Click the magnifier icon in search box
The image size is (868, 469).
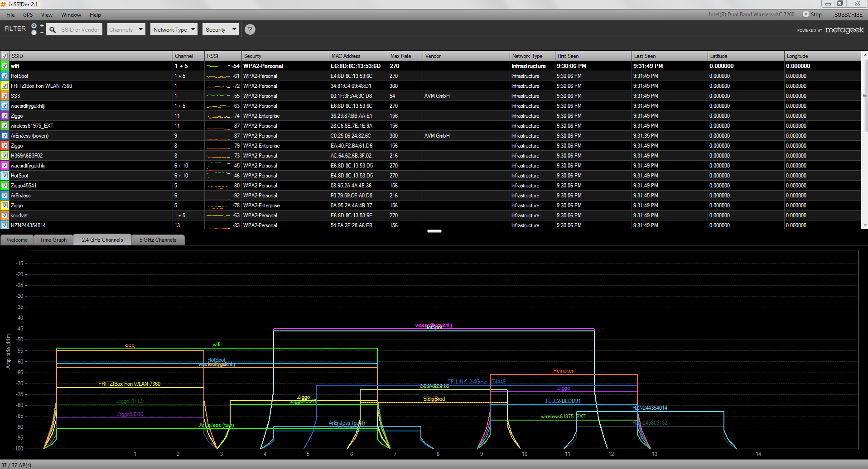click(53, 30)
